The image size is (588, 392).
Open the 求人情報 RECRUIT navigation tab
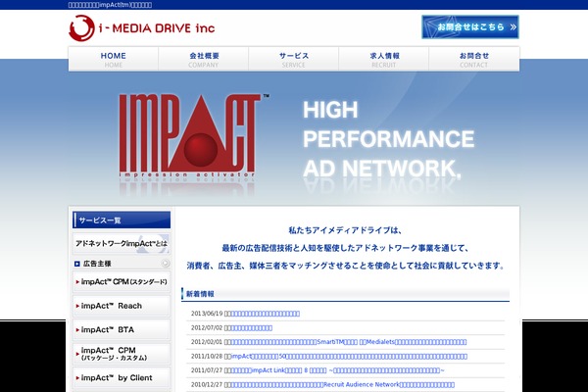click(x=384, y=59)
